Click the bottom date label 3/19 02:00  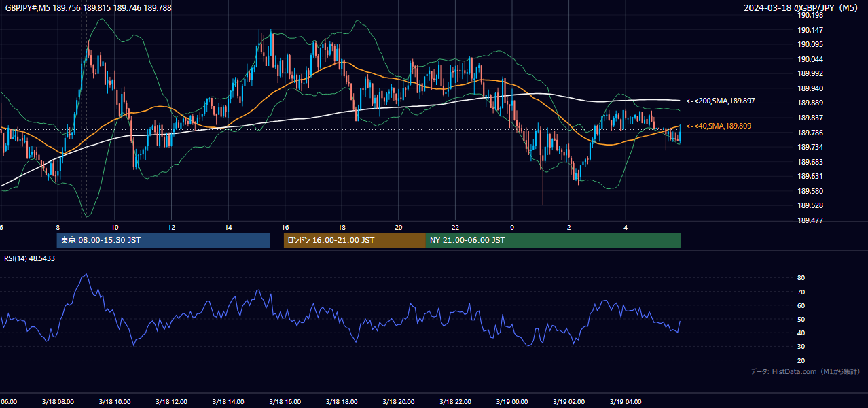(569, 401)
